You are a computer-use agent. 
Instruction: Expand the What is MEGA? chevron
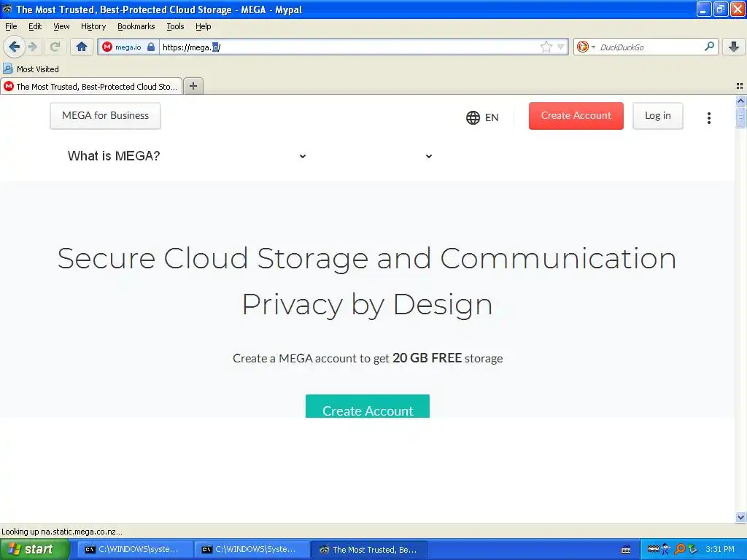tap(303, 156)
